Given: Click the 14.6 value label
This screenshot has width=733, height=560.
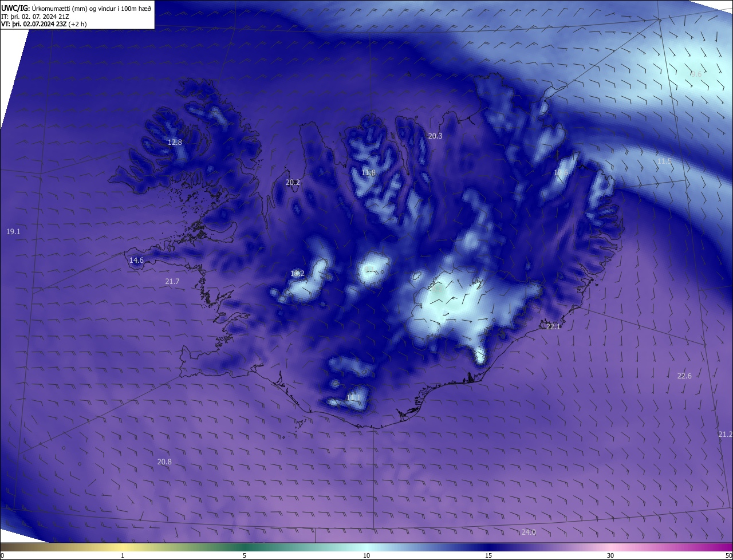Looking at the screenshot, I should pyautogui.click(x=136, y=261).
